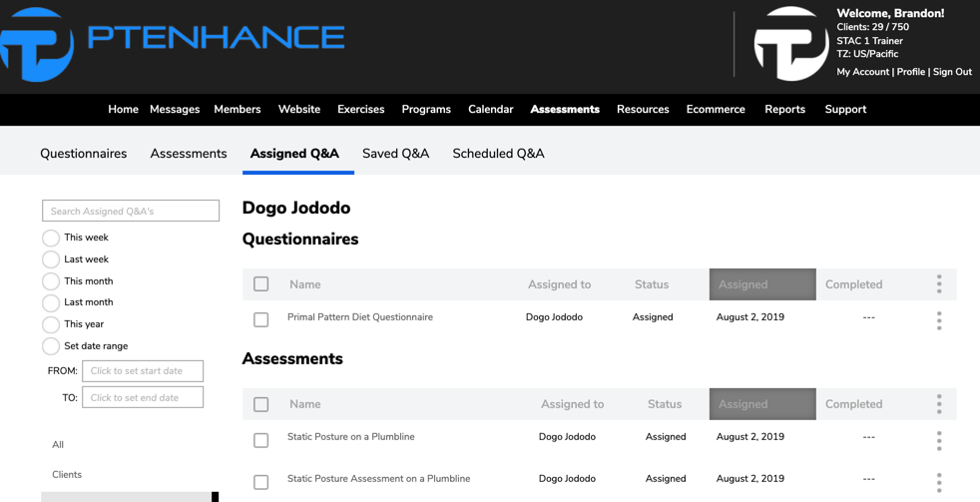The height and width of the screenshot is (502, 980).
Task: Switch to the Saved Q&A tab
Action: [x=395, y=153]
